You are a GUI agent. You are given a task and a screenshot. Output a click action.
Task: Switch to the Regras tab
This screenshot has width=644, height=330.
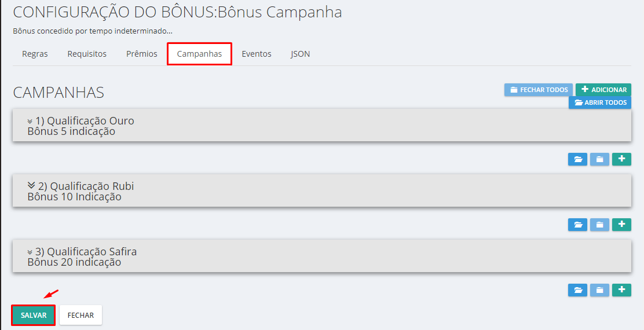point(35,54)
